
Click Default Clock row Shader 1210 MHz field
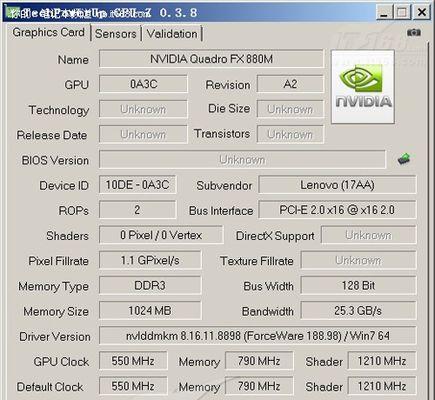click(382, 386)
